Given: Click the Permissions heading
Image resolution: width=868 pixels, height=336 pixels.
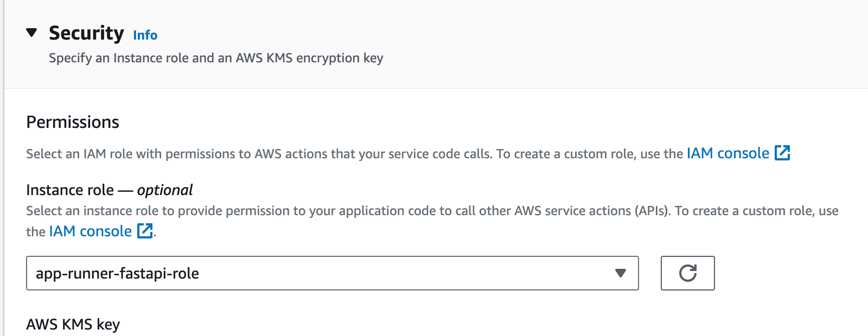Looking at the screenshot, I should pos(73,122).
